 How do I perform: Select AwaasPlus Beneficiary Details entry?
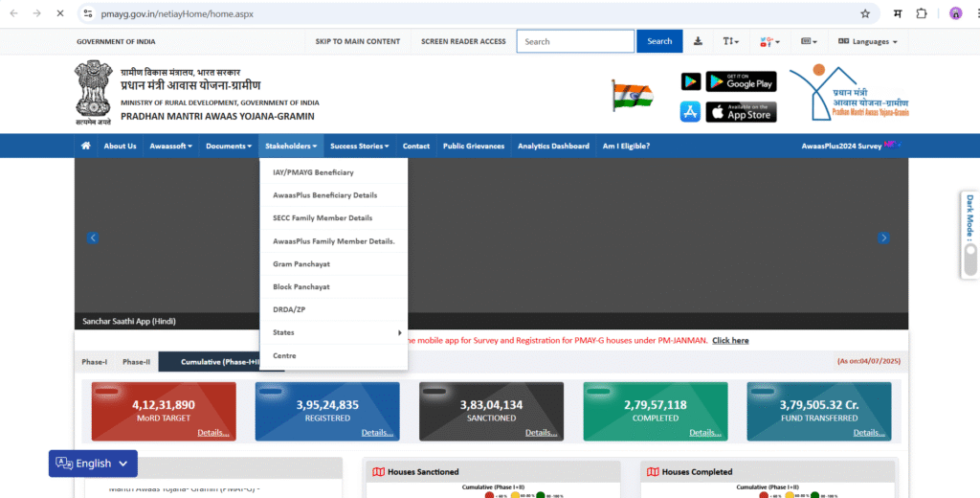tap(334, 195)
